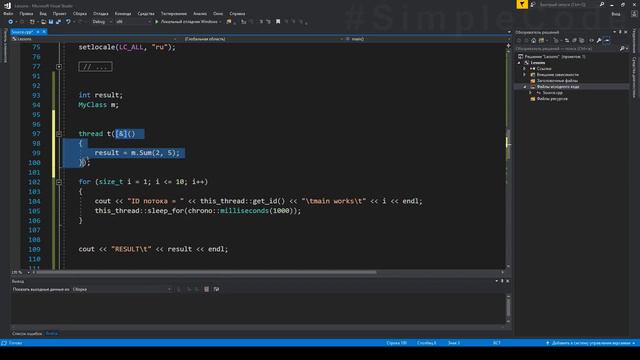Expand the Ссылки references node

(x=524, y=69)
